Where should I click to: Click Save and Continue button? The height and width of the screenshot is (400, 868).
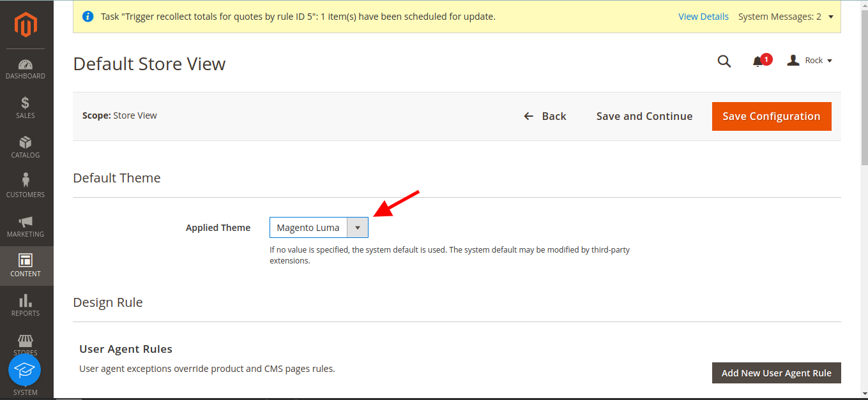(x=644, y=116)
